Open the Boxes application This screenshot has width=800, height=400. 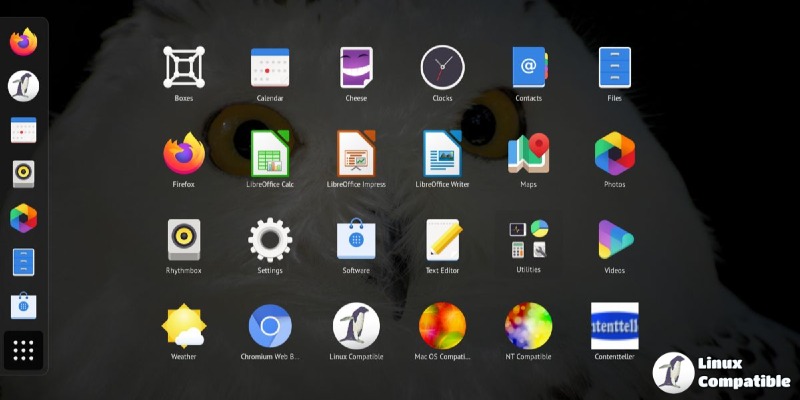coord(184,68)
